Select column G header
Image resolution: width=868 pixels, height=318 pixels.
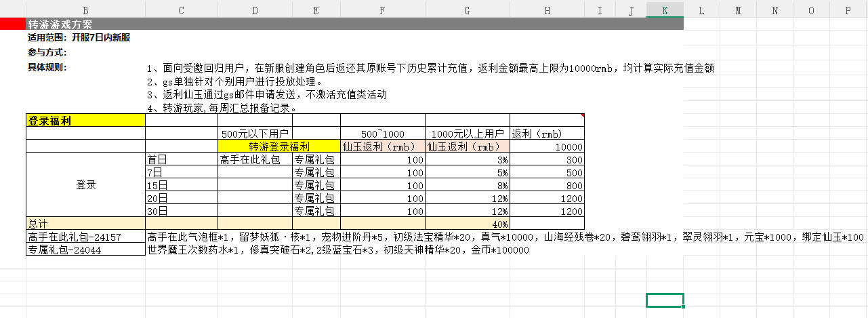[467, 10]
